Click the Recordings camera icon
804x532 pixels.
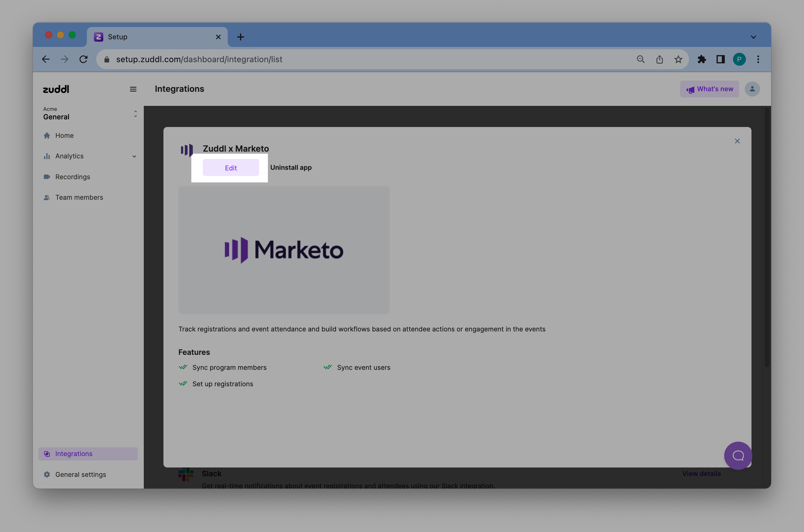tap(47, 177)
